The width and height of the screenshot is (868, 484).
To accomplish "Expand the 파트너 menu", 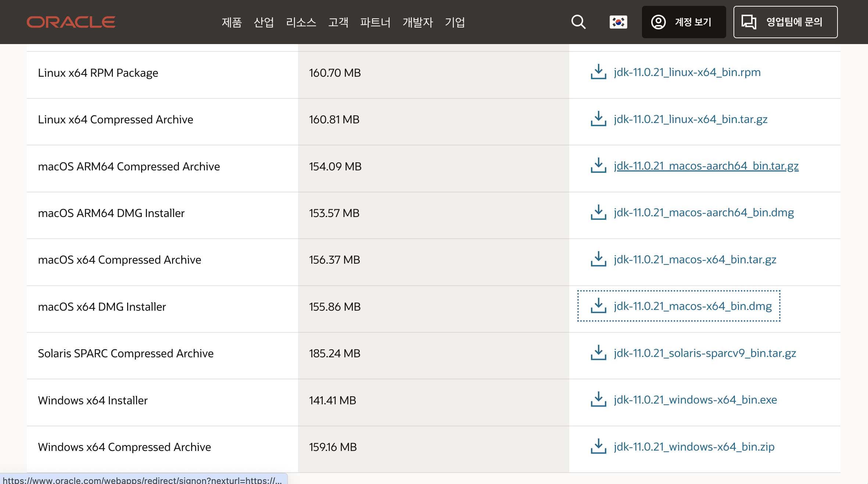I will point(375,22).
